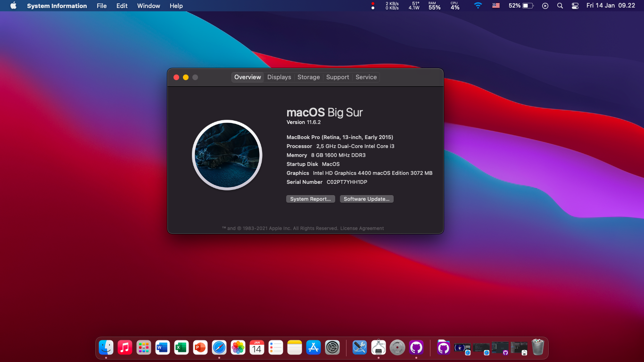The image size is (644, 362).
Task: Switch to the Storage tab
Action: [309, 77]
